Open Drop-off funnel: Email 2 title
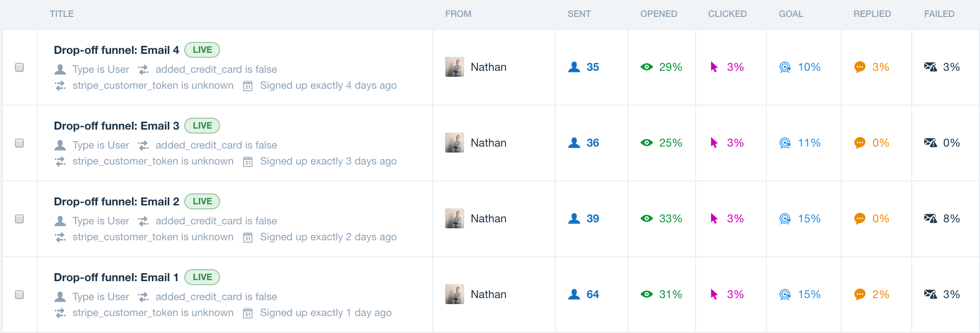The width and height of the screenshot is (980, 333). (x=117, y=201)
